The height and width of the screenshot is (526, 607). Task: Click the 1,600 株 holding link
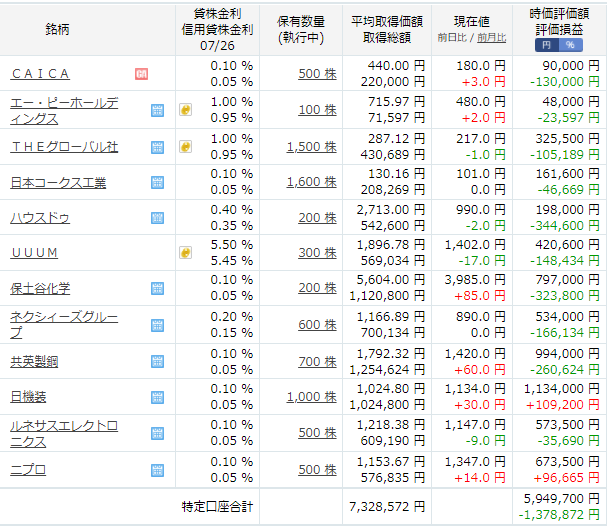[x=312, y=182]
